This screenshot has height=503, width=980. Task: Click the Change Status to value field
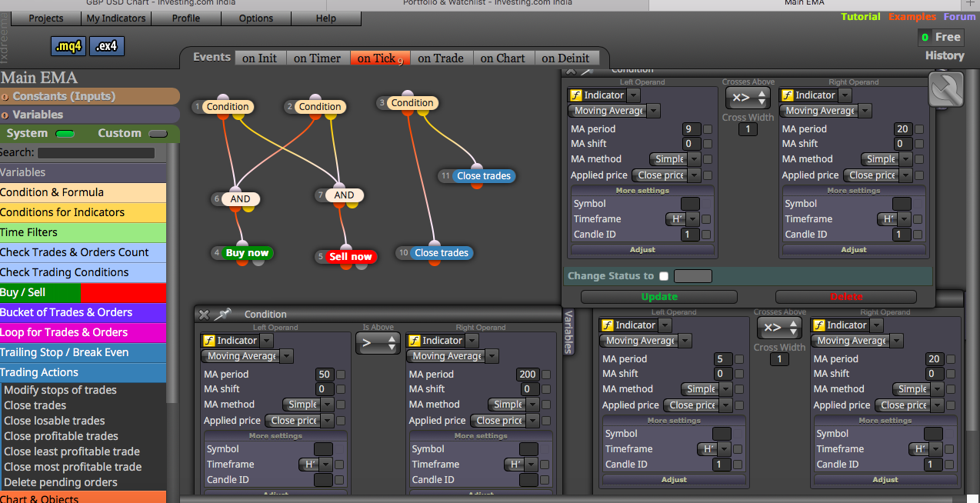coord(692,276)
